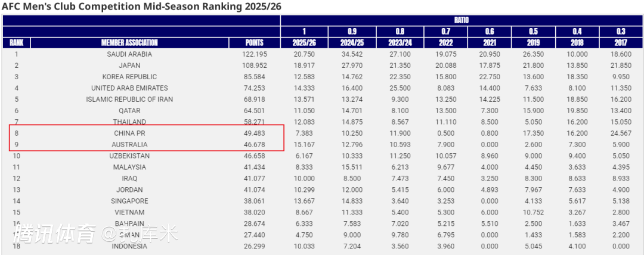Click the RATIO header band
644x255 pixels.
coord(461,20)
